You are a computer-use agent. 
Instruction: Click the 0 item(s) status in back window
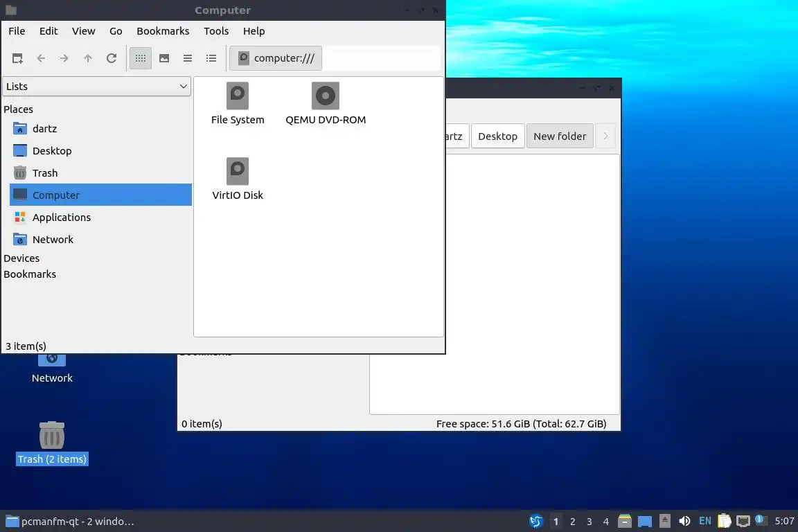tap(202, 423)
